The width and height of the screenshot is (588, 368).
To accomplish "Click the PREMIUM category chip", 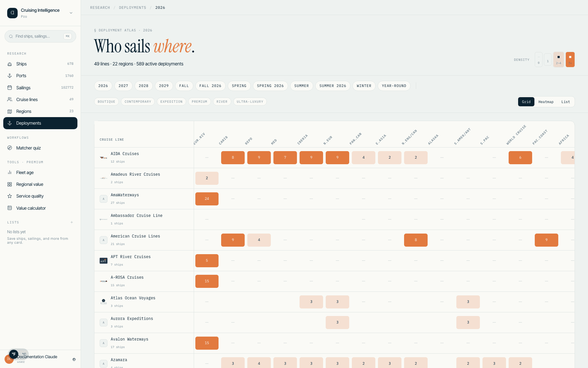I will point(199,102).
